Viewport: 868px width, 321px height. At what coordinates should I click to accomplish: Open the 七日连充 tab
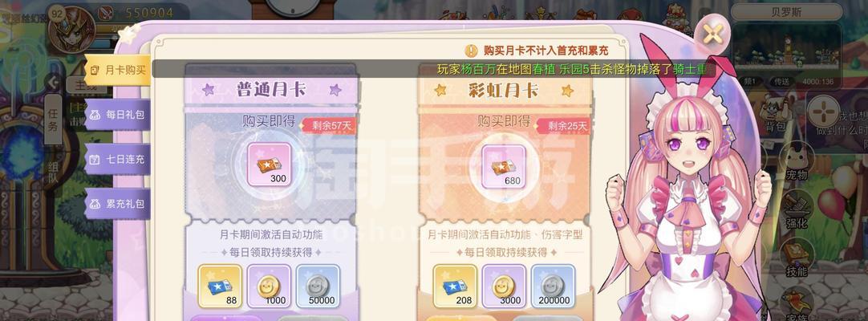(117, 160)
